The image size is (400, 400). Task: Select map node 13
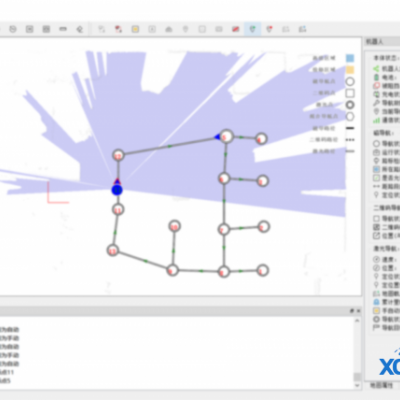click(113, 250)
